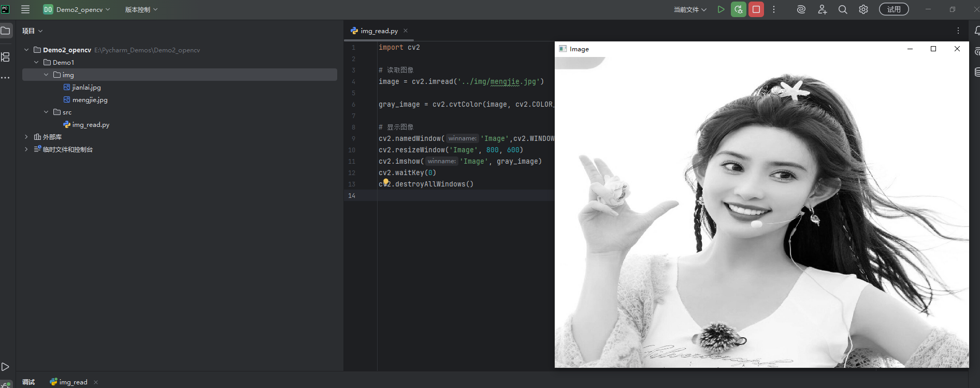
Task: Open the 项目 view dropdown
Action: pyautogui.click(x=32, y=31)
